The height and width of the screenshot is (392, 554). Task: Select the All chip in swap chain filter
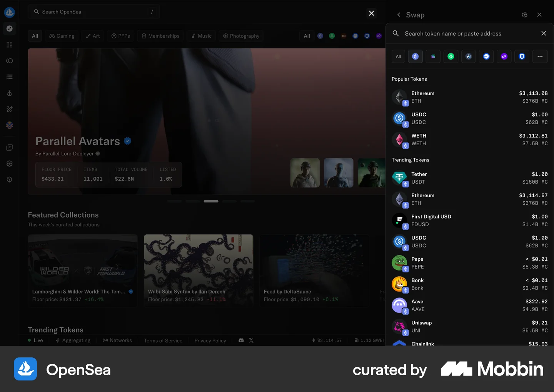coord(398,56)
